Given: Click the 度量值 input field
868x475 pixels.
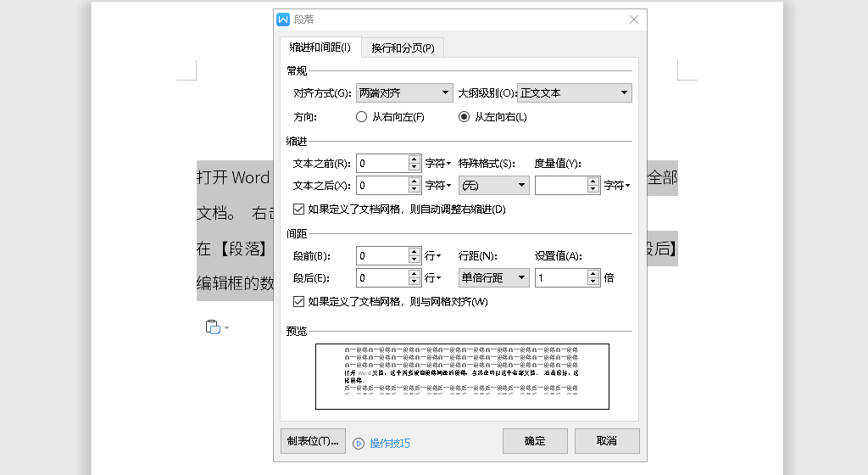Looking at the screenshot, I should coord(561,186).
